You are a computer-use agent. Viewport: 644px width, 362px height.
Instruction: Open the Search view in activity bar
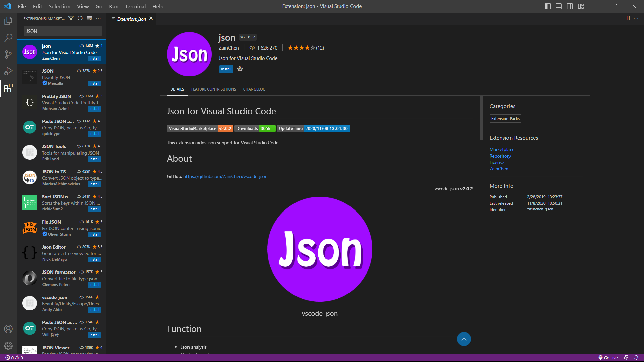click(8, 38)
